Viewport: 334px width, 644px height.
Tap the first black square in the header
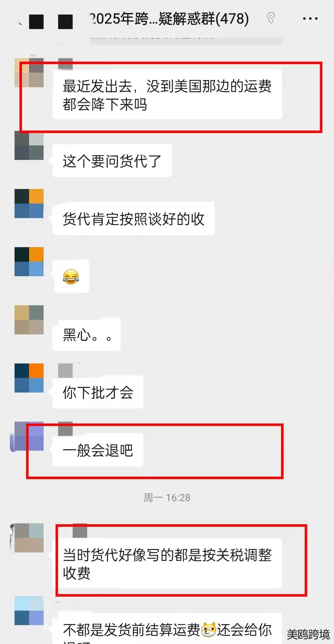point(36,22)
